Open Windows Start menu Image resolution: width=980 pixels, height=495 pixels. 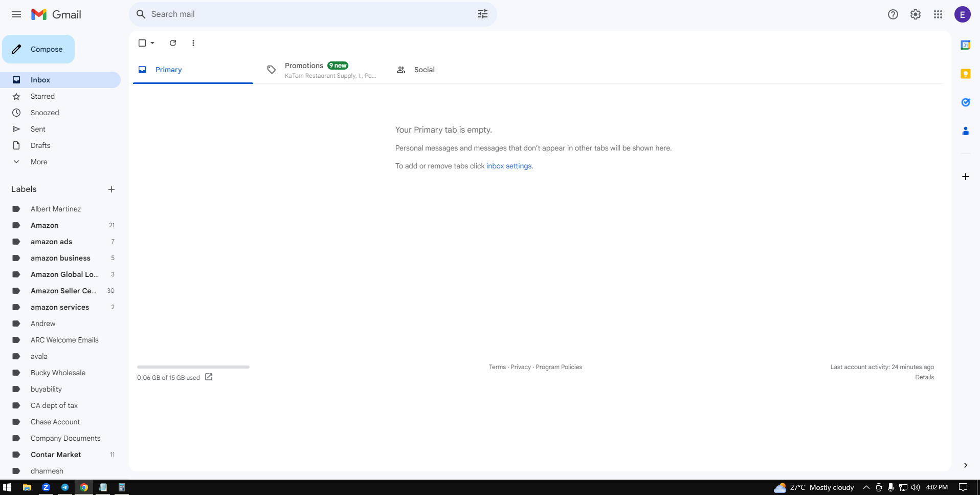coord(7,487)
